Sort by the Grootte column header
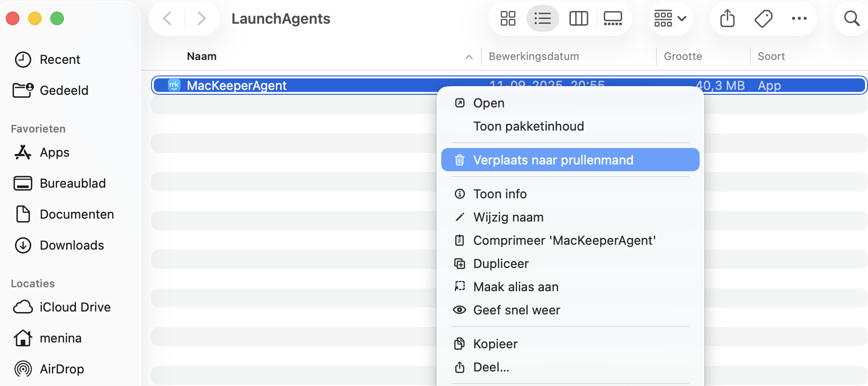This screenshot has width=868, height=386. click(683, 56)
